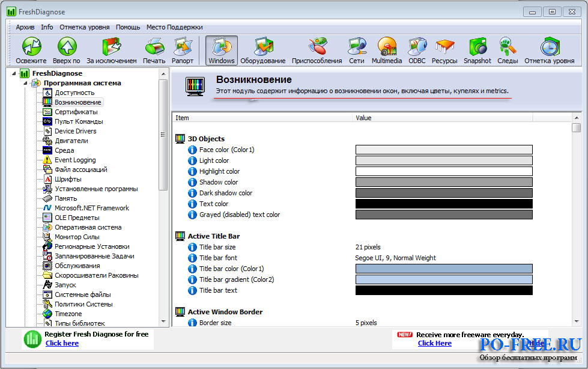
Task: Select Регионарные Установки in the tree
Action: (x=92, y=246)
